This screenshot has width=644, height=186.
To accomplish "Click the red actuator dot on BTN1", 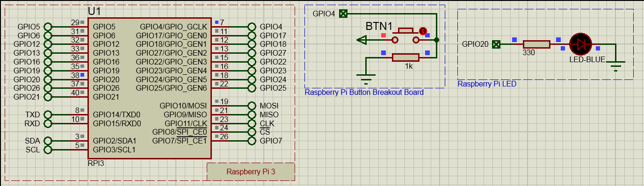I will (423, 31).
